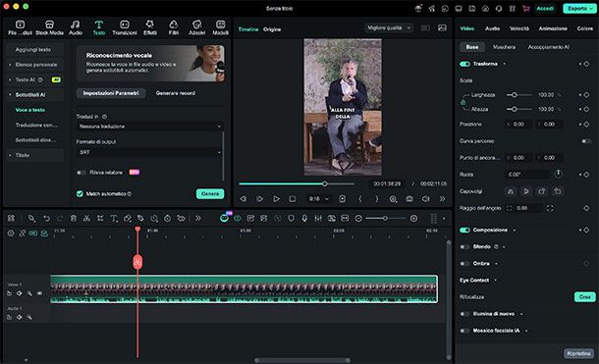This screenshot has width=599, height=364.
Task: Toggle Rileva relatore switch
Action: click(x=81, y=173)
